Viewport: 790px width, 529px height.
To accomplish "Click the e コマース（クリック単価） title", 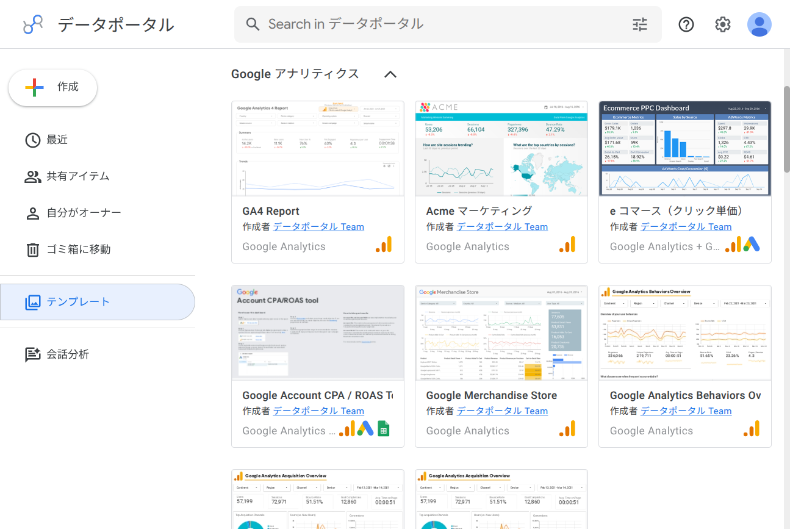I will 678,211.
